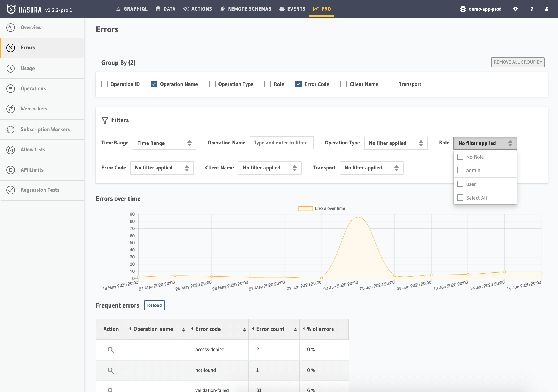Focus the Operation Name filter input
The image size is (558, 392).
pos(281,143)
